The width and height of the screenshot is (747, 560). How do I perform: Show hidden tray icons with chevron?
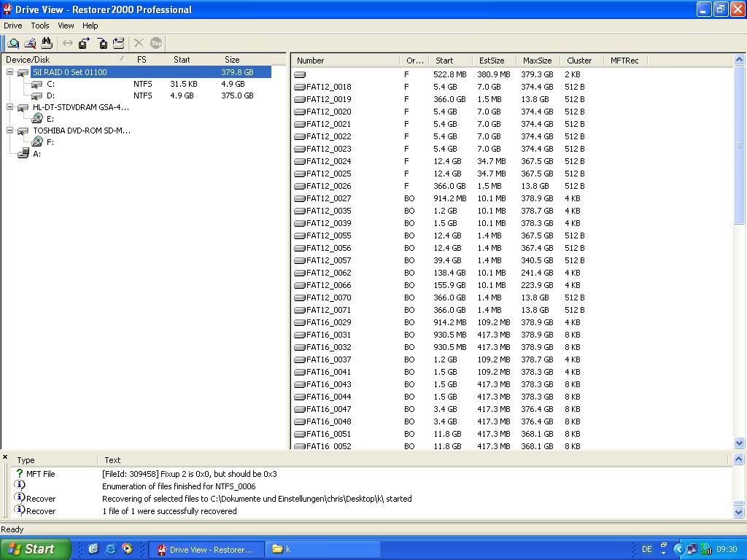678,549
